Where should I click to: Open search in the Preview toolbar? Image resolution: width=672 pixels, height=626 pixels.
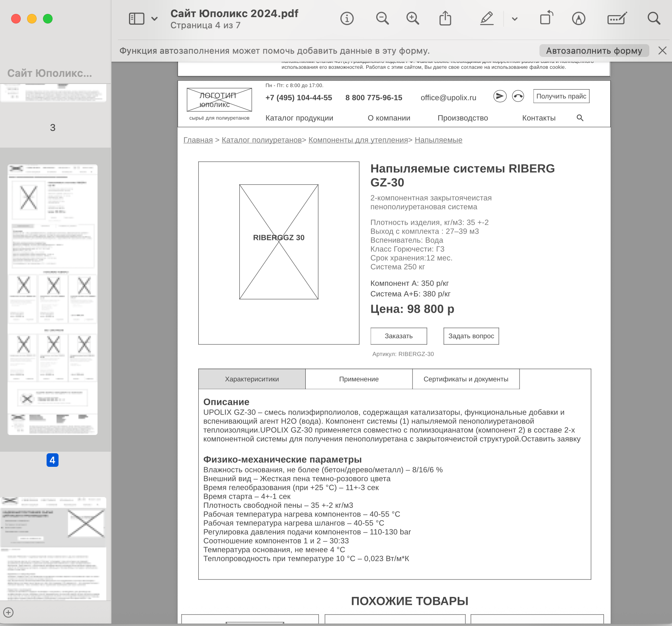[x=654, y=18]
